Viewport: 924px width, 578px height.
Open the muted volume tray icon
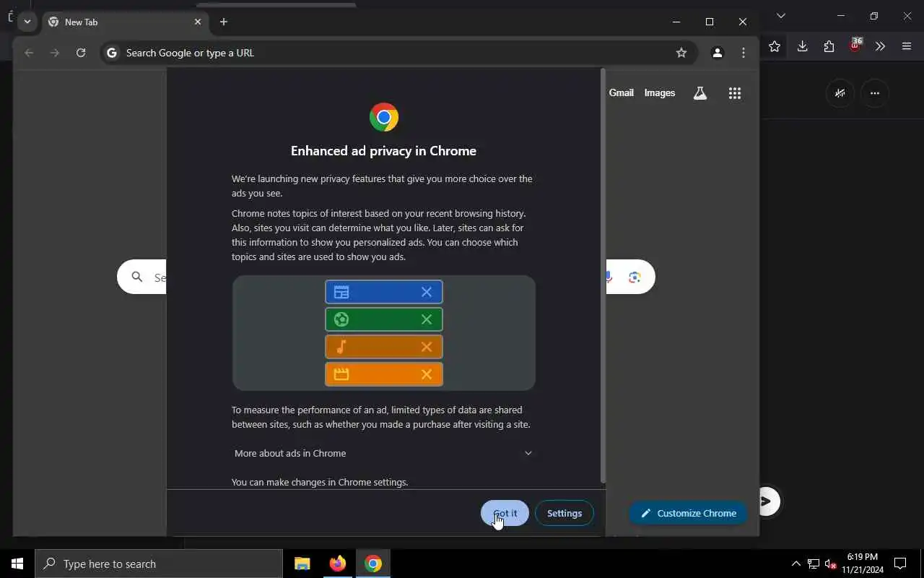[x=831, y=564]
